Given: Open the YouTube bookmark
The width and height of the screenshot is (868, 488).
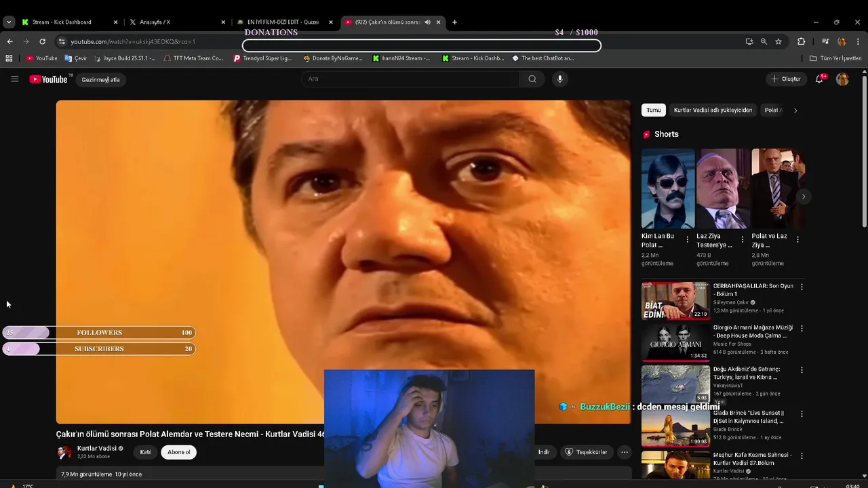Looking at the screenshot, I should (41, 58).
